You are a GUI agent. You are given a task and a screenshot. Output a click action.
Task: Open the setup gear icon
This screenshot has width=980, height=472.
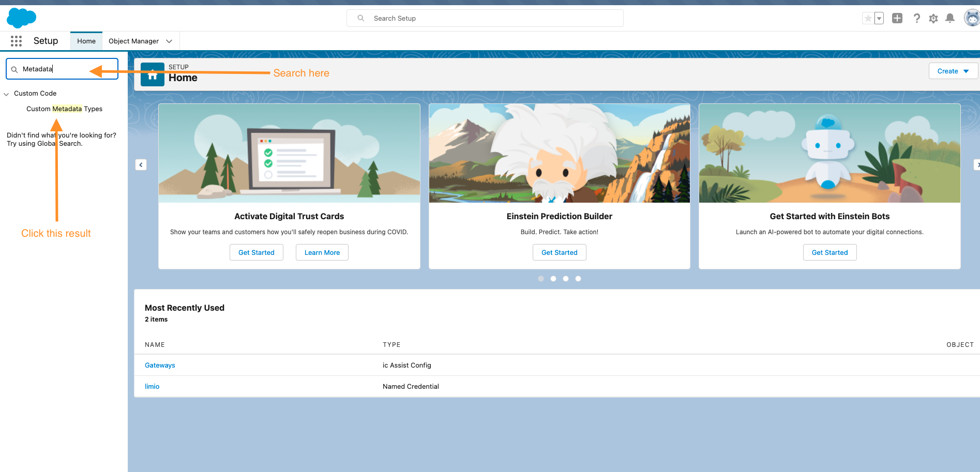(933, 19)
